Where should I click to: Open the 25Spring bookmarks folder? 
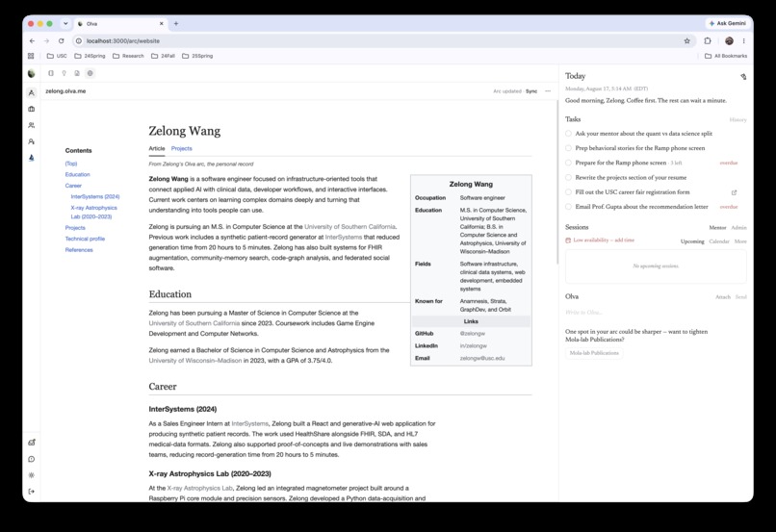(x=197, y=56)
